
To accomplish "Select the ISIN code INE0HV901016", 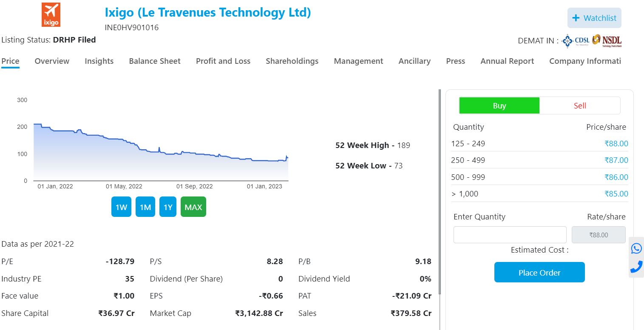I will [x=132, y=28].
